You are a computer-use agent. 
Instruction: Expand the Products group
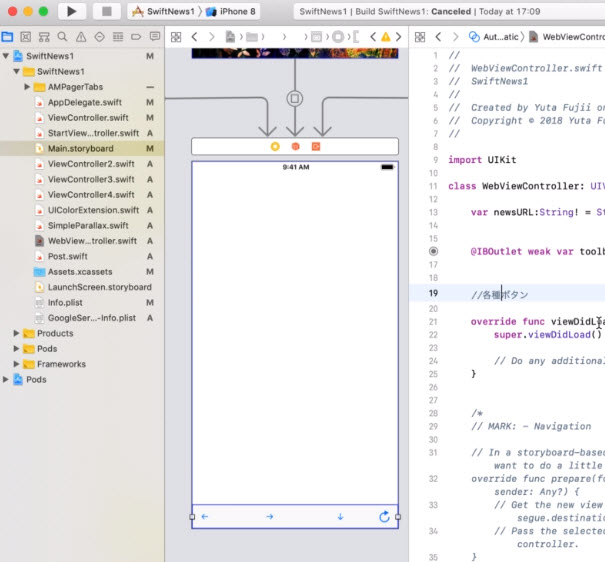click(x=16, y=333)
